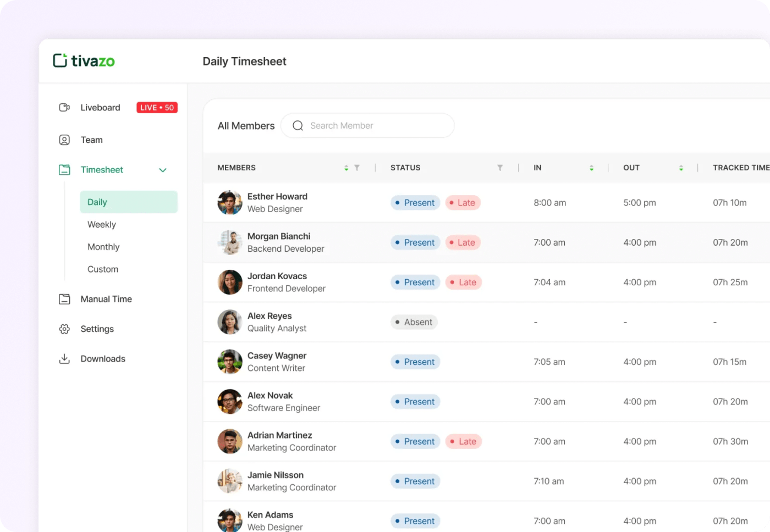Toggle the Present badge for Casey Wagner

click(x=415, y=362)
